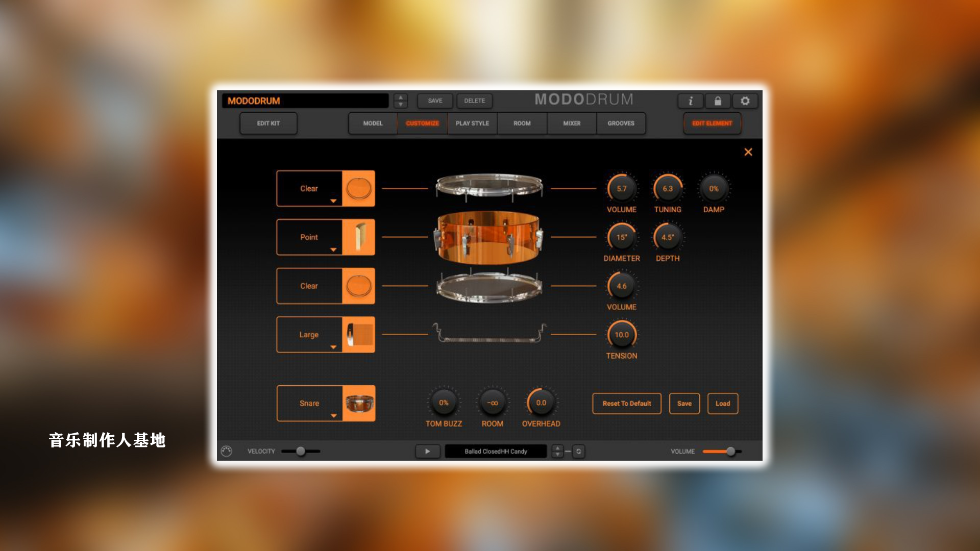Screen dimensions: 980x551
Task: Click the Load preset button
Action: point(723,403)
